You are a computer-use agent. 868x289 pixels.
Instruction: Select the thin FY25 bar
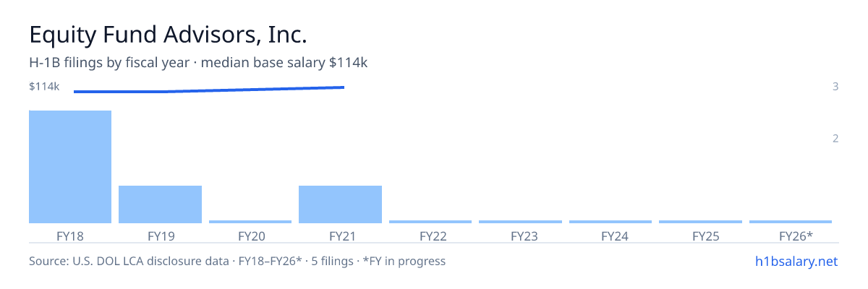(x=700, y=222)
